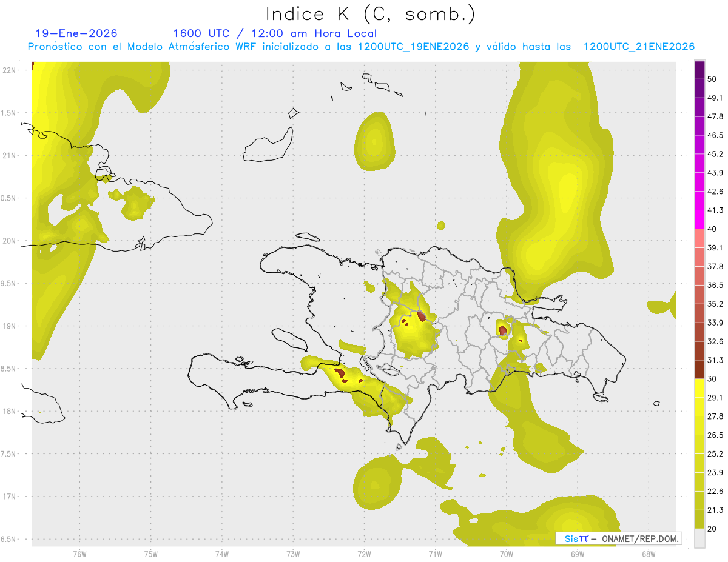This screenshot has height=562, width=728.
Task: Click "1600 UTC / 12:00 am Hora Local" text
Action: 275,33
